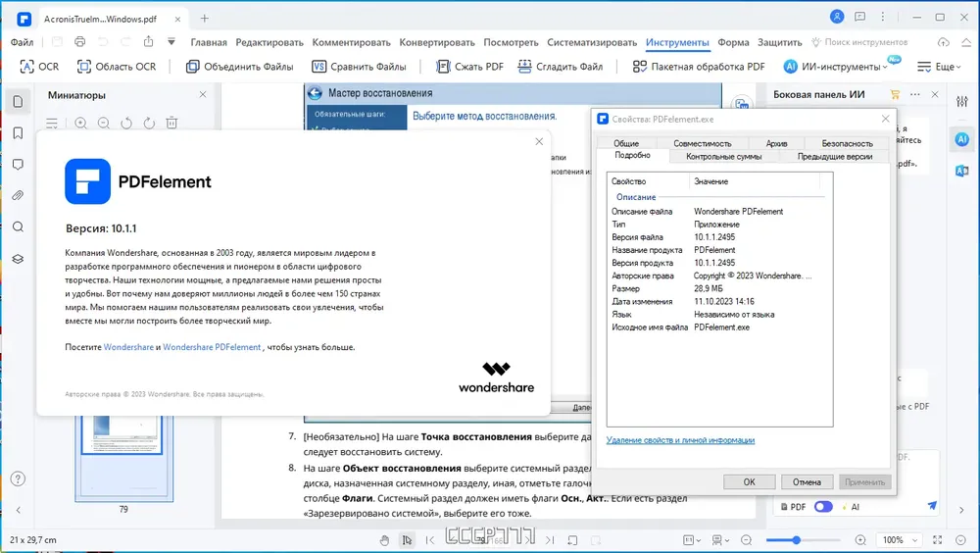Viewport: 980px width, 553px height.
Task: Choose Сжать PDF compress tool
Action: 469,67
